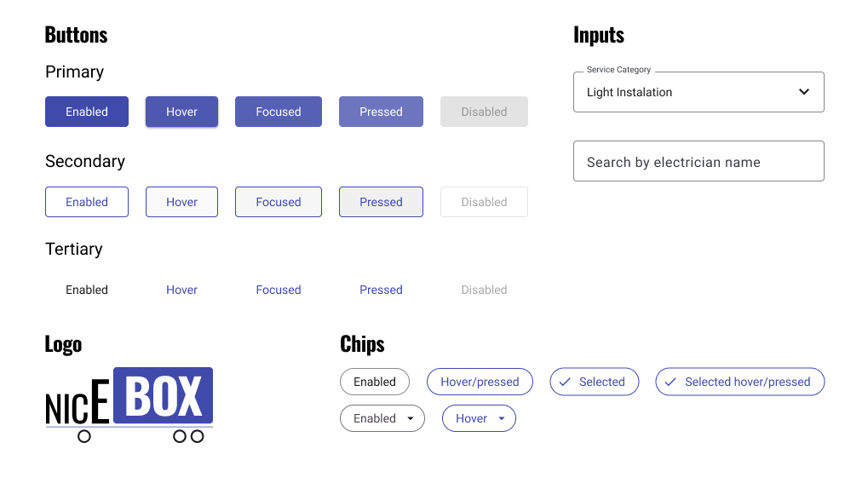Click the Search by electrician name field

(698, 162)
